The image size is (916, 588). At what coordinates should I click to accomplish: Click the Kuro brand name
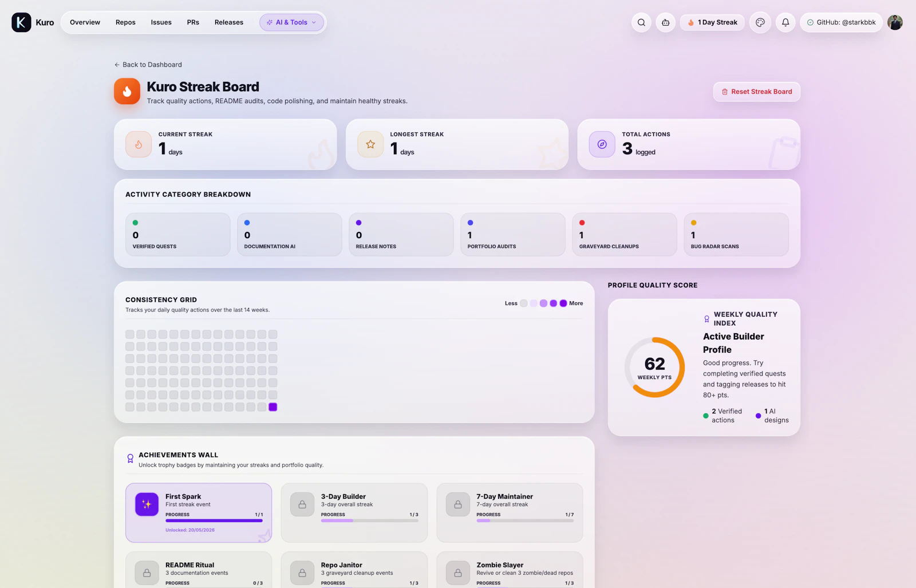coord(45,22)
